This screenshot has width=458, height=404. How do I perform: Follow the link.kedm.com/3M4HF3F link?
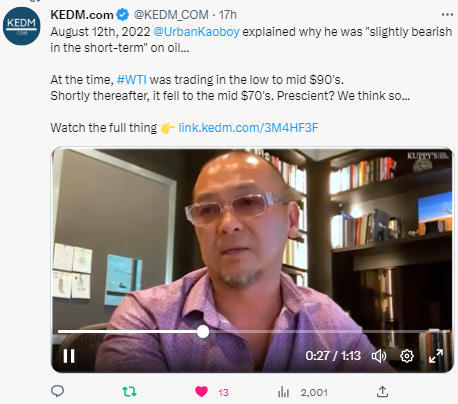pyautogui.click(x=248, y=128)
